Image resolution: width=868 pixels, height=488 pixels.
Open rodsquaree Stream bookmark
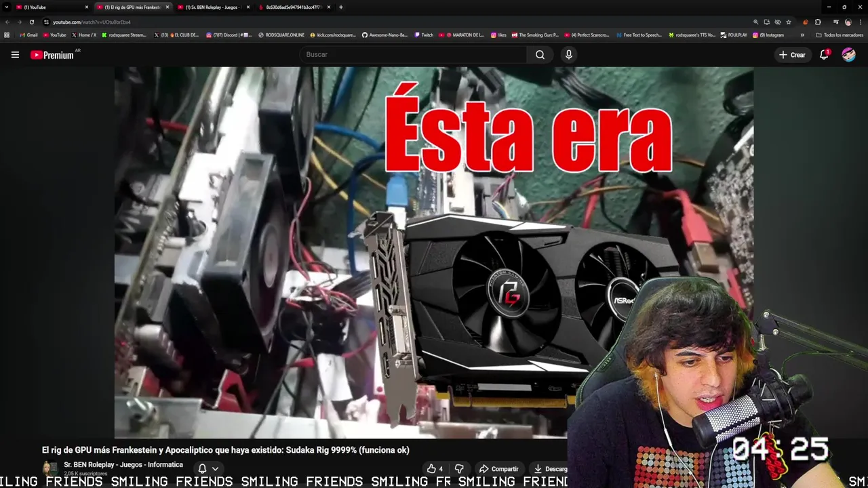click(124, 35)
